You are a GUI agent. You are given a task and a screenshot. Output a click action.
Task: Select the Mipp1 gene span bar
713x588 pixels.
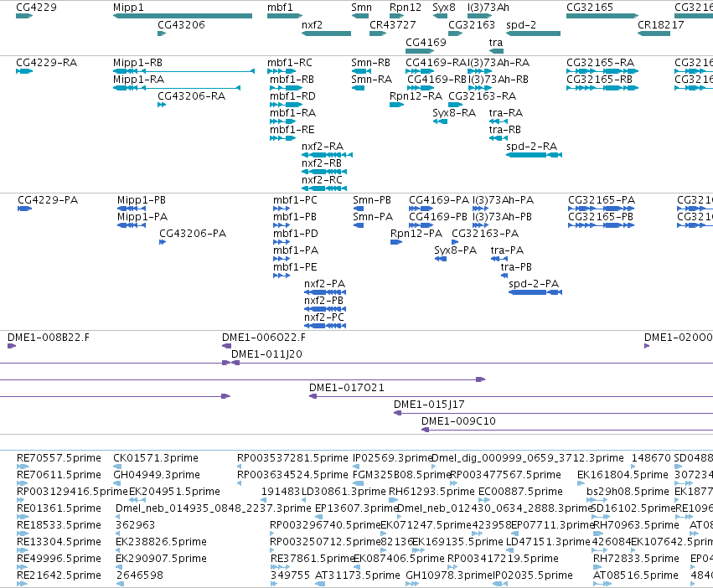[x=183, y=16]
